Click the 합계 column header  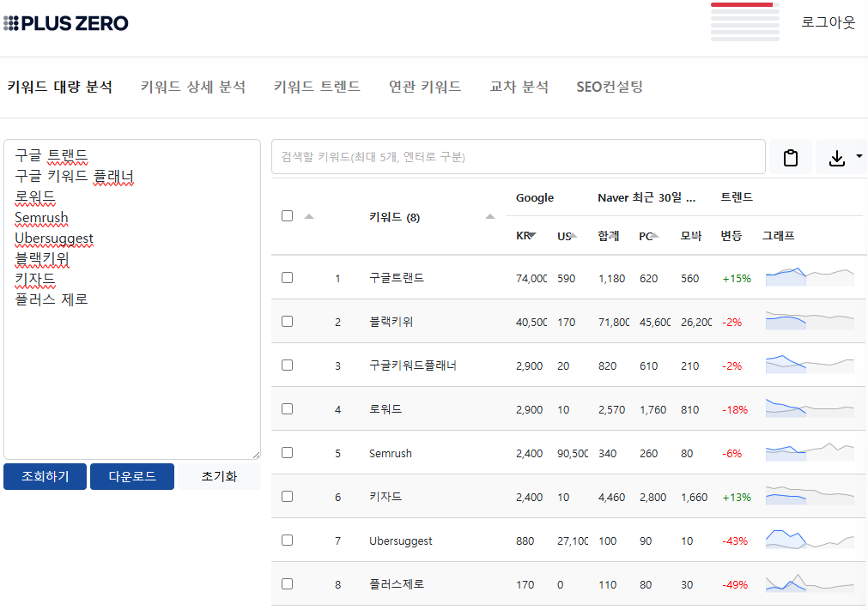(609, 236)
